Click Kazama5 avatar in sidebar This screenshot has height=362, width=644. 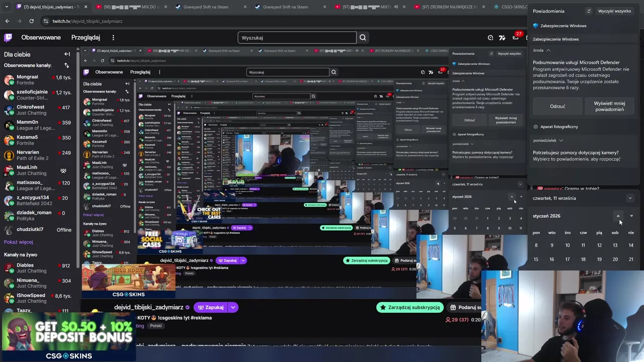(x=9, y=140)
